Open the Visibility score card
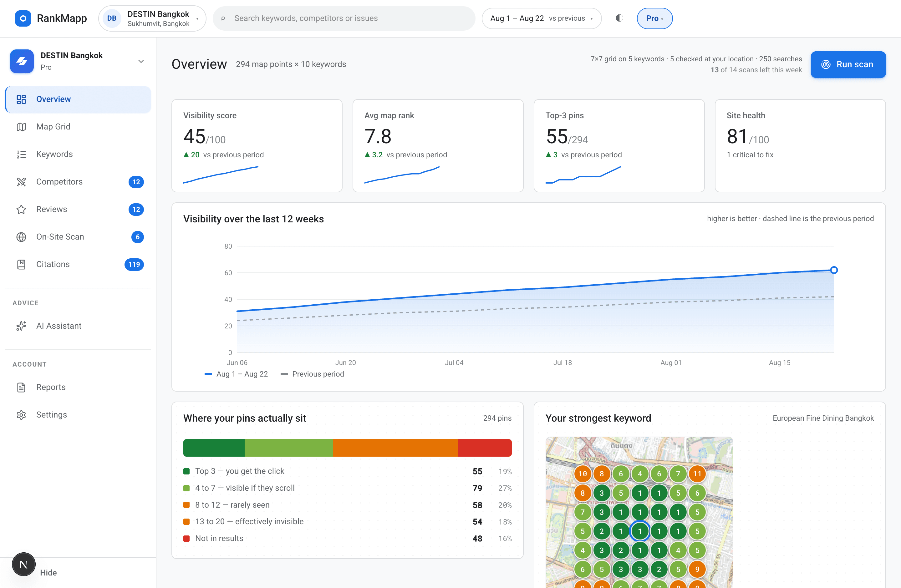Image resolution: width=901 pixels, height=588 pixels. click(257, 146)
